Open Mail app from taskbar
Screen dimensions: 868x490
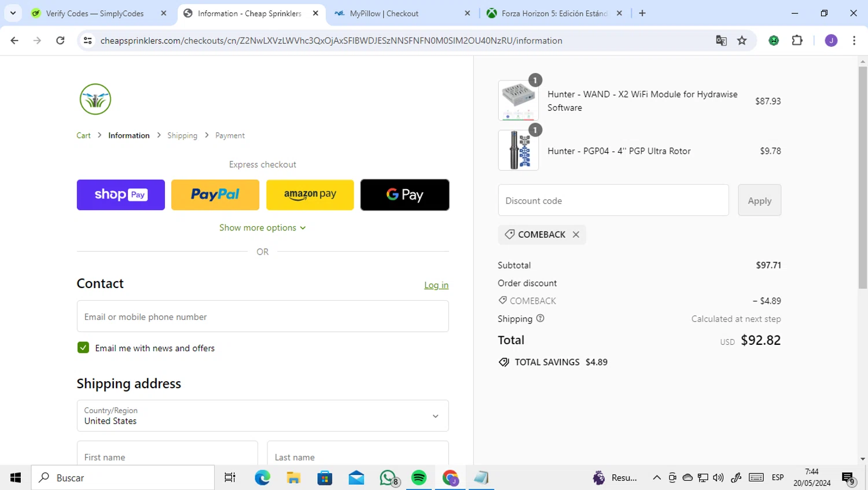(x=356, y=478)
